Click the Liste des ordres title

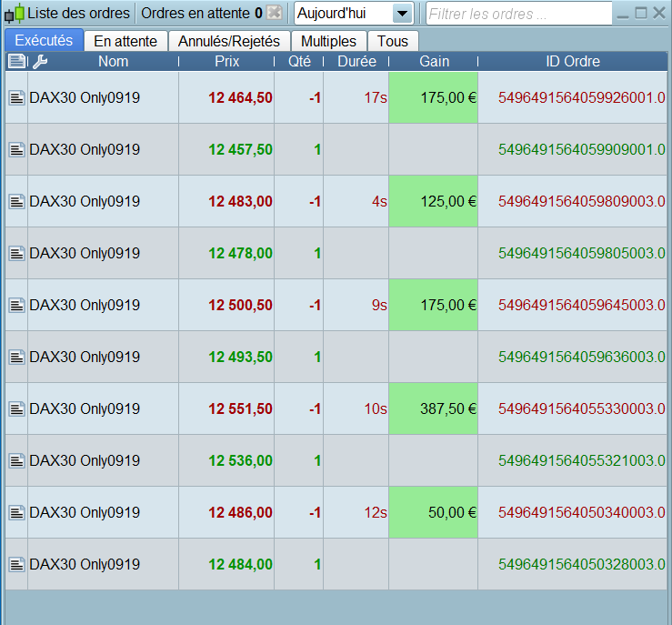pyautogui.click(x=78, y=14)
